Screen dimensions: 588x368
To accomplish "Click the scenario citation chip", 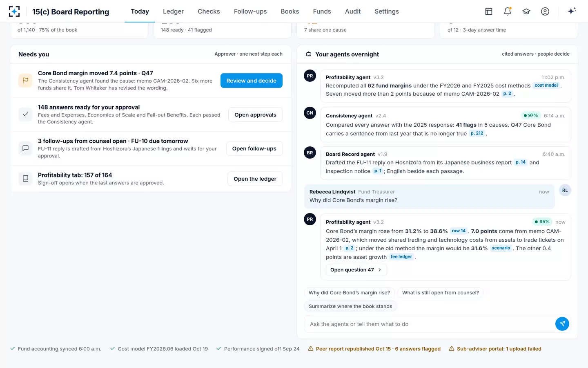I will tap(501, 248).
